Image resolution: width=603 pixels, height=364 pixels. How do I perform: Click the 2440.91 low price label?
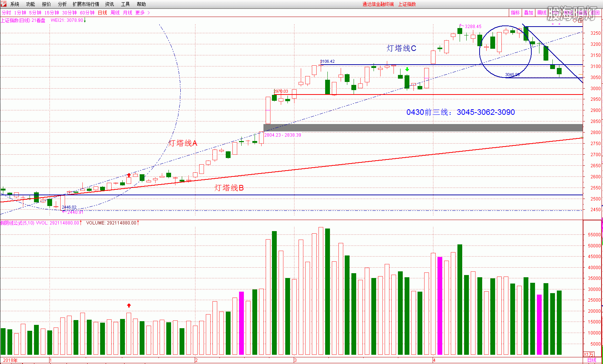click(x=75, y=212)
